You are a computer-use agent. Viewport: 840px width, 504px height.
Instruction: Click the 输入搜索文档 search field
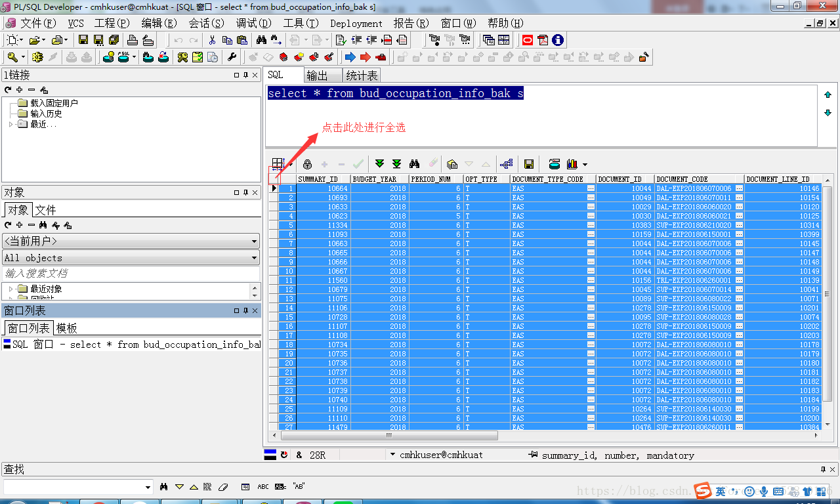coord(131,273)
